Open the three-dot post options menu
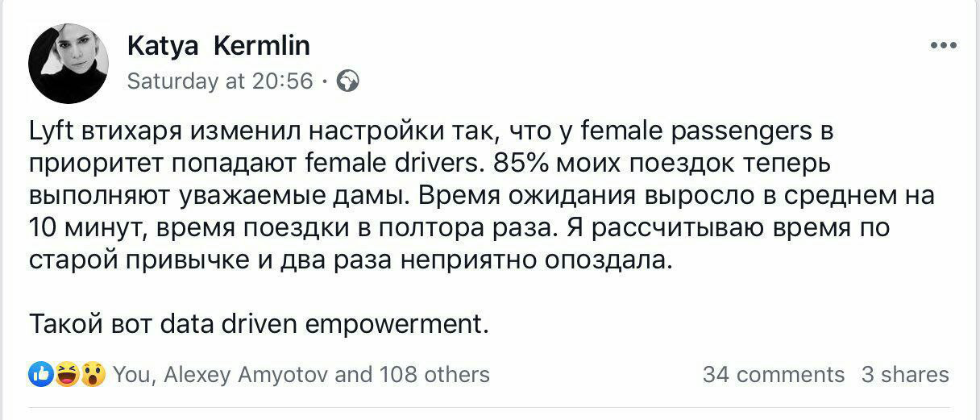Image resolution: width=980 pixels, height=420 pixels. coord(943,46)
